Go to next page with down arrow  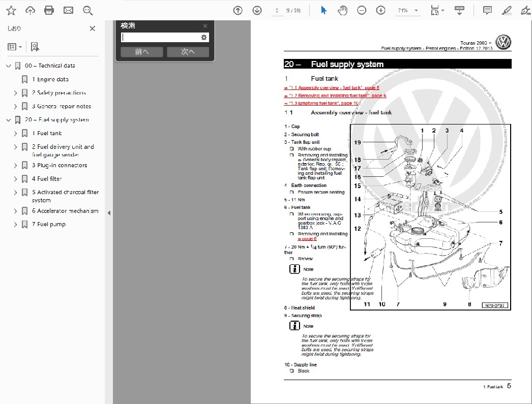[x=257, y=10]
